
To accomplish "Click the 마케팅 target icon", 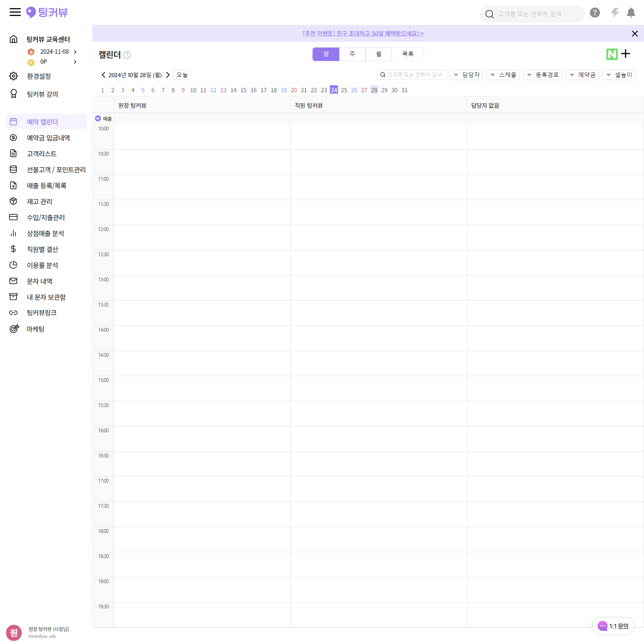I will [x=14, y=329].
